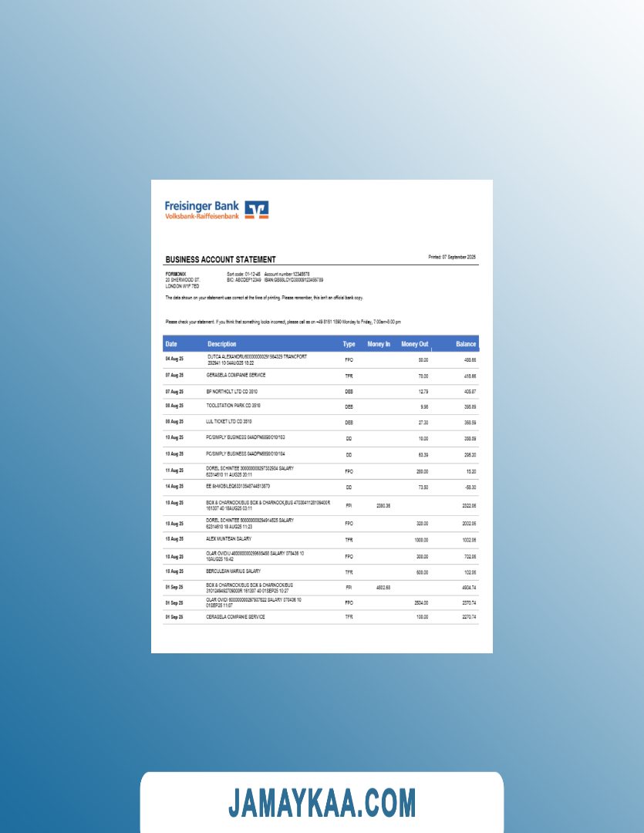Click the 4802.68 Money In amount
The image size is (644, 833).
(383, 588)
